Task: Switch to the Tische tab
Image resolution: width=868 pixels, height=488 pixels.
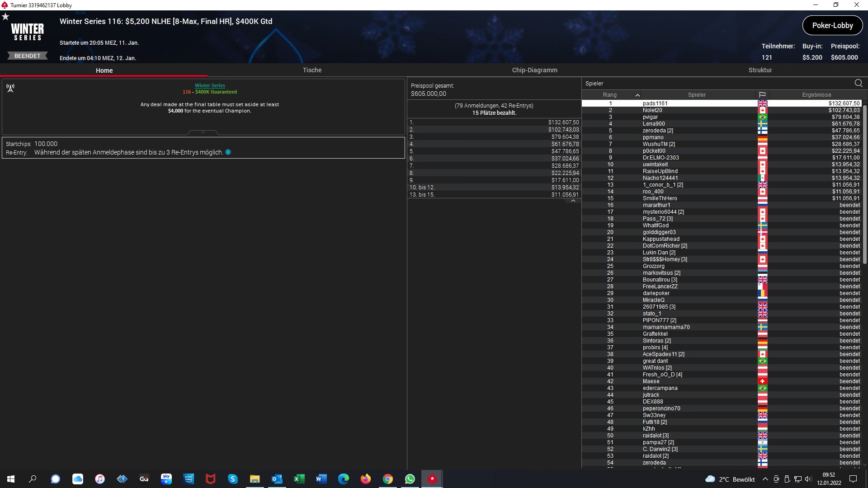Action: coord(312,70)
